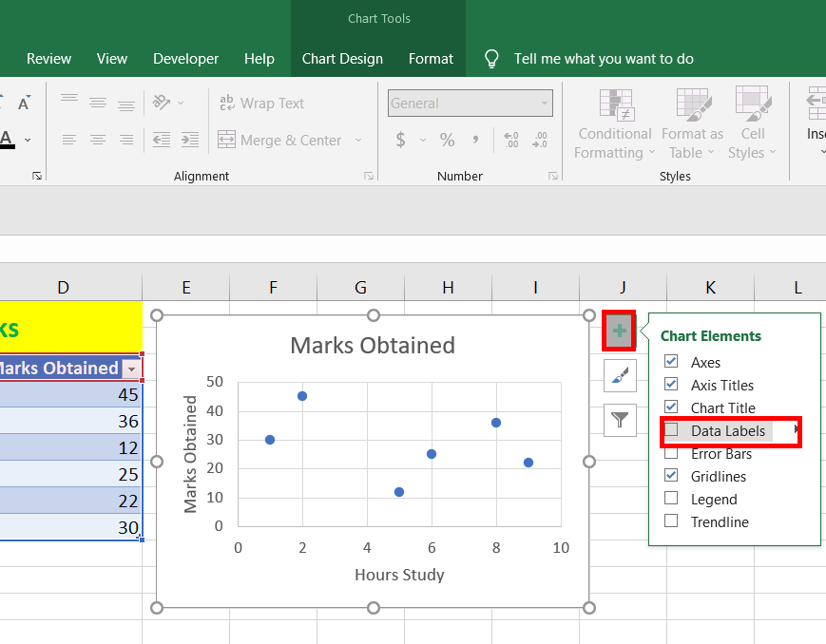Switch to the Chart Design tab
The width and height of the screenshot is (826, 644).
[x=342, y=59]
